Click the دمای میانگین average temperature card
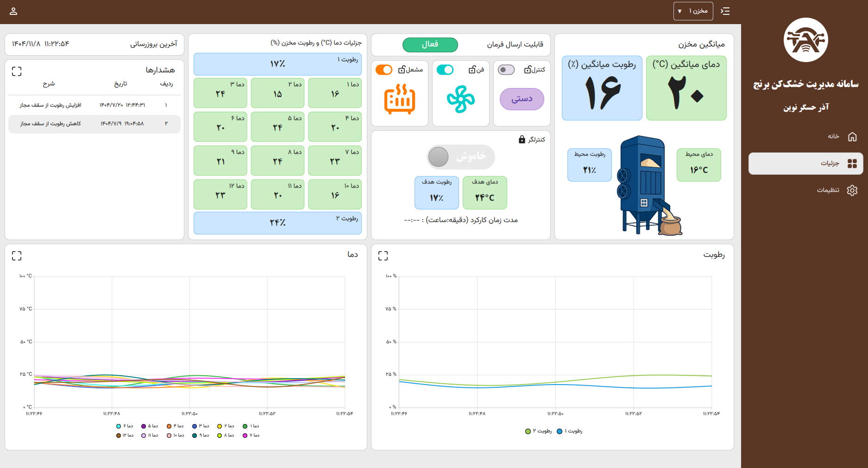The height and width of the screenshot is (468, 868). click(x=686, y=88)
